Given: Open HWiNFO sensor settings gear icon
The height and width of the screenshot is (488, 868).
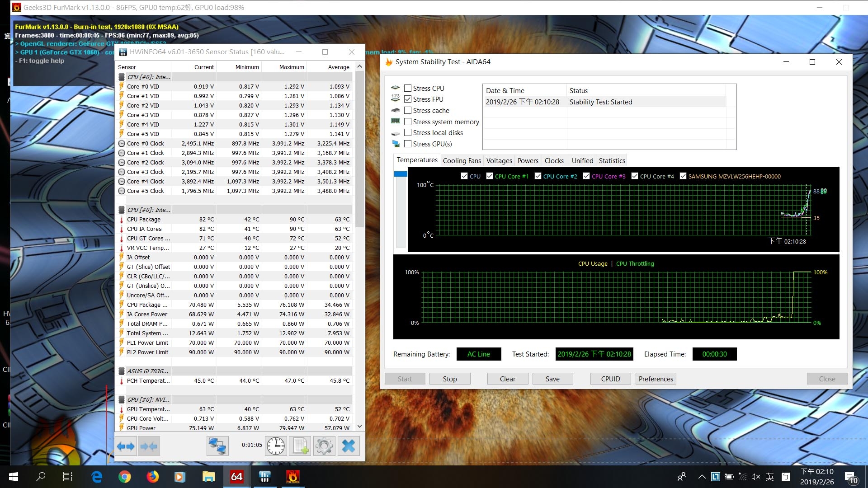Looking at the screenshot, I should tap(324, 446).
